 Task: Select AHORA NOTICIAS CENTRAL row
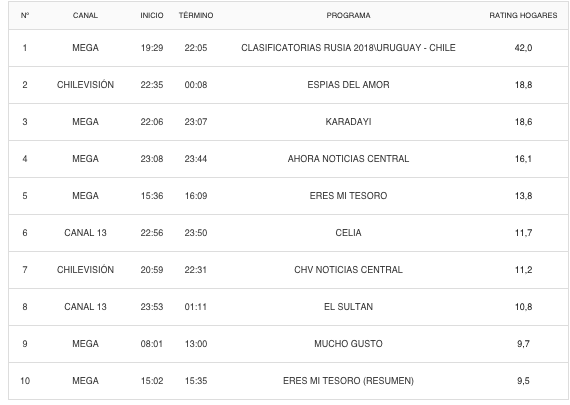pyautogui.click(x=289, y=159)
